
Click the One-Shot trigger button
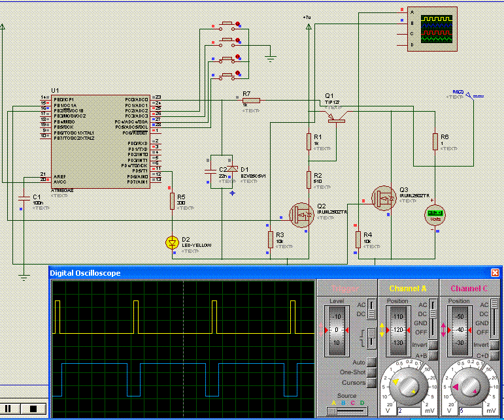371,372
